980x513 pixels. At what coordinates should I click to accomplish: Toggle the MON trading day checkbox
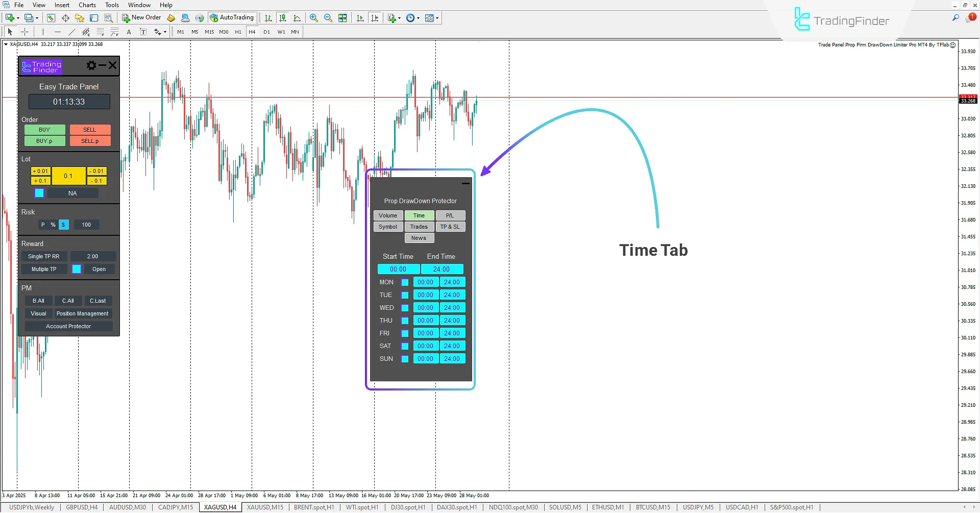(405, 282)
